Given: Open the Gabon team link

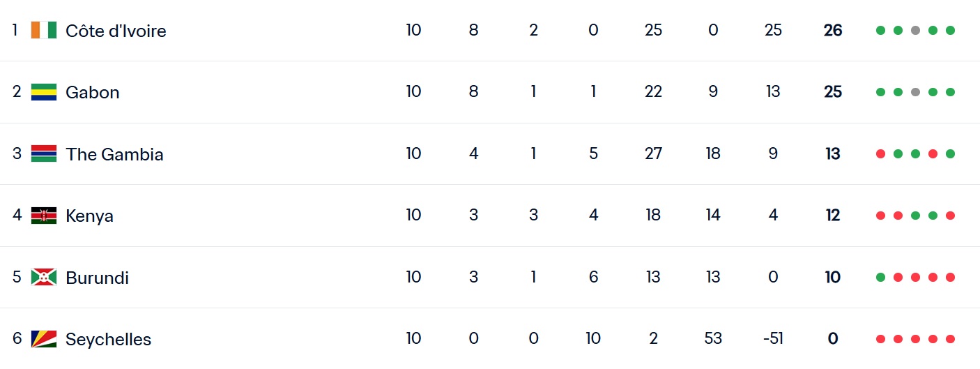Looking at the screenshot, I should click(x=93, y=92).
